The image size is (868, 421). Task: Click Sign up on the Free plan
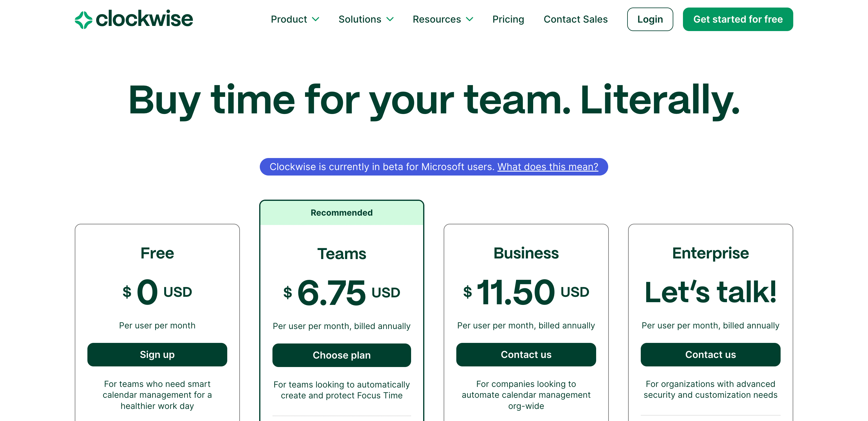[x=157, y=355]
